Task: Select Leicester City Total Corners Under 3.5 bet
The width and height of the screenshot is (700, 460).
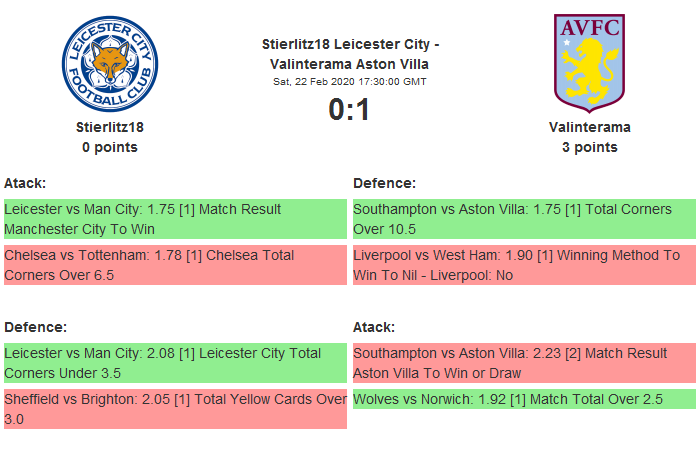Action: [175, 363]
